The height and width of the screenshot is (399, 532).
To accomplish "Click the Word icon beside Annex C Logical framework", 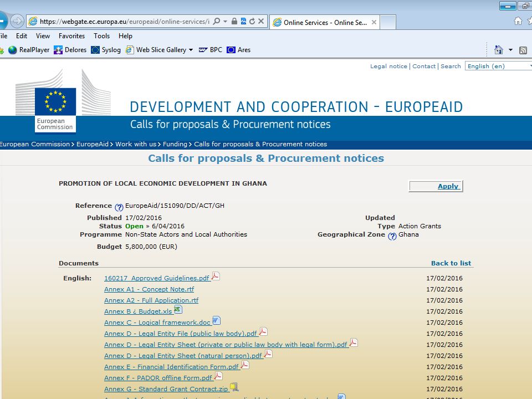I will (216, 320).
